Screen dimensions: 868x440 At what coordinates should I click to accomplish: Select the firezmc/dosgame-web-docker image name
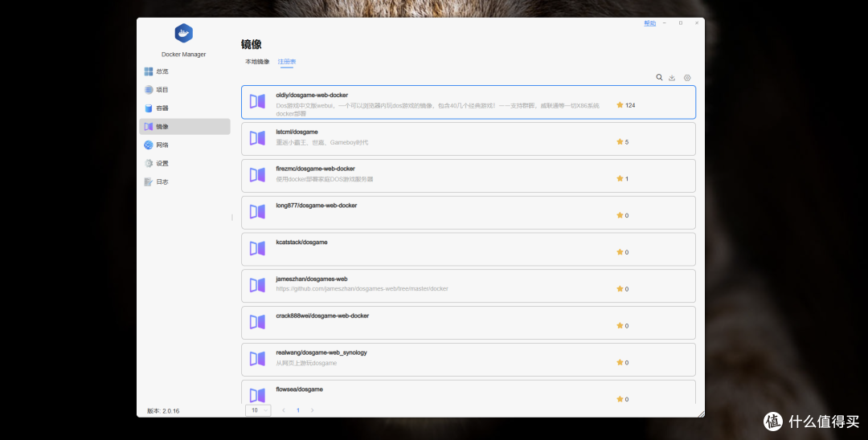[316, 169]
